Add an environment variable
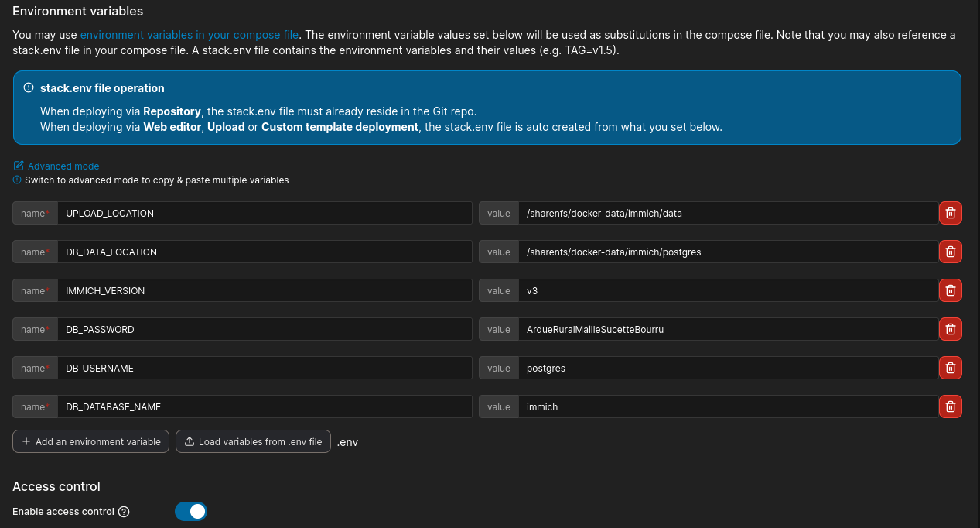 coord(90,441)
